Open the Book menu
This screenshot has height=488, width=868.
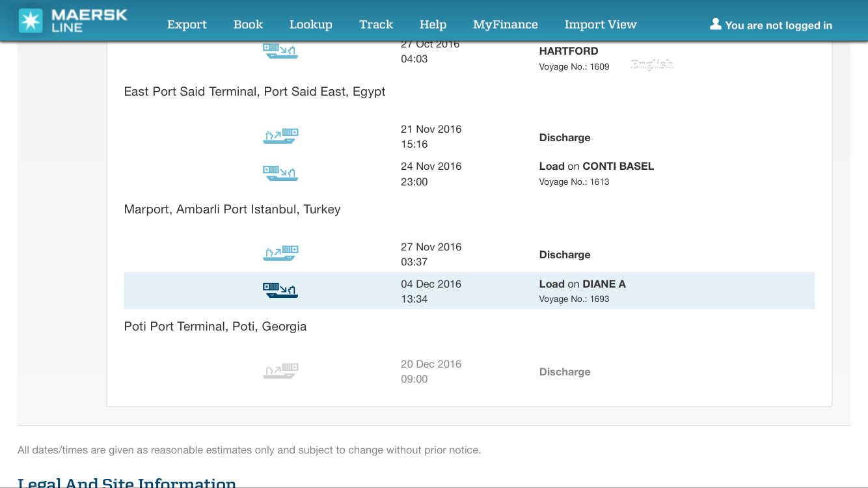pos(248,25)
